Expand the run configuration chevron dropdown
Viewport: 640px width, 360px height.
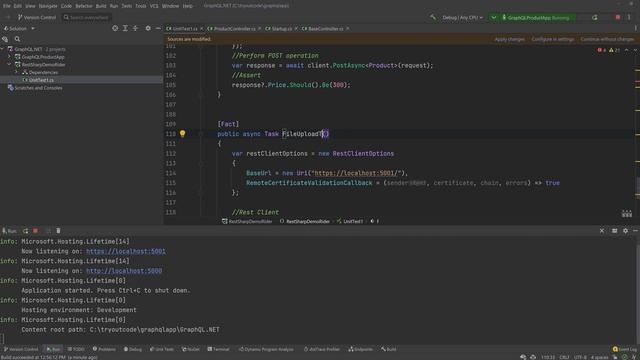(x=493, y=18)
